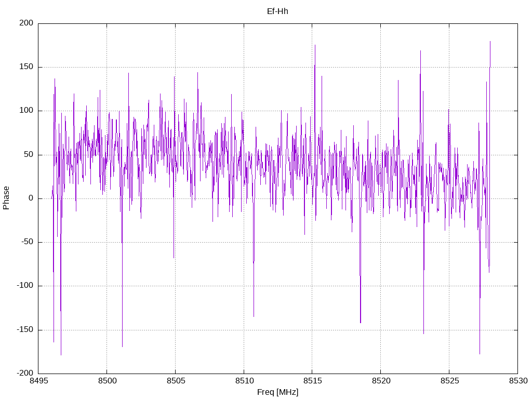Select x-axis tick label 8500
Image resolution: width=532 pixels, height=399 pixels.
(x=107, y=381)
